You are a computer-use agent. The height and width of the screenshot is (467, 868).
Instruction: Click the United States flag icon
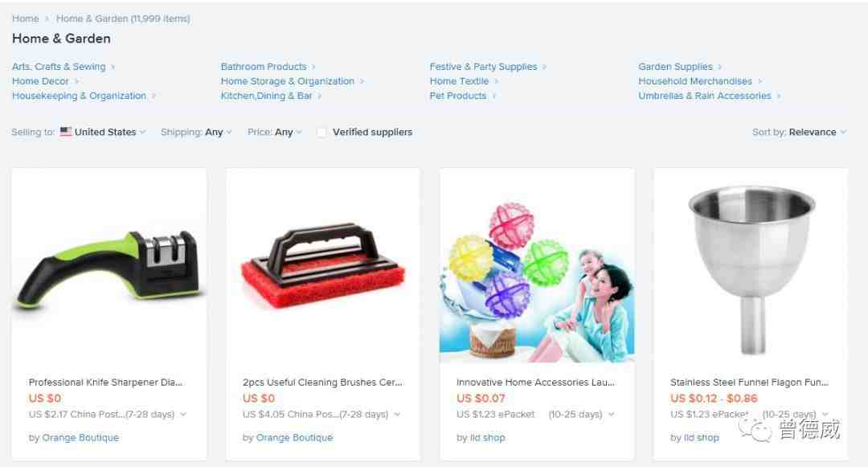point(66,132)
